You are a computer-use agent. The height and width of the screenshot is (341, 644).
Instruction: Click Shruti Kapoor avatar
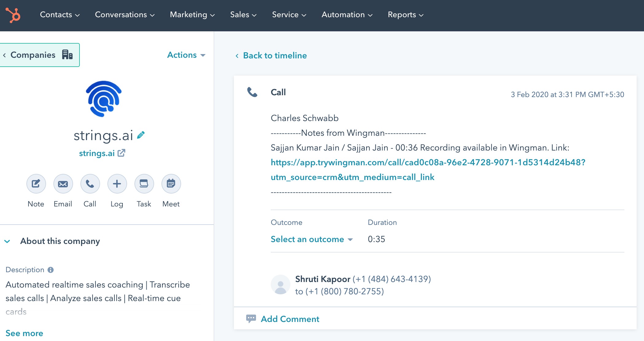tap(280, 285)
